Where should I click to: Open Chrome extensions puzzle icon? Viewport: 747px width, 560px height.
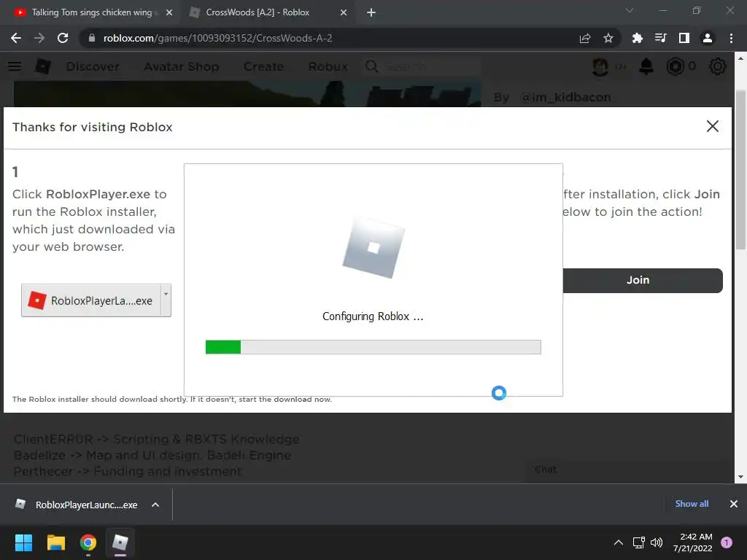click(637, 38)
